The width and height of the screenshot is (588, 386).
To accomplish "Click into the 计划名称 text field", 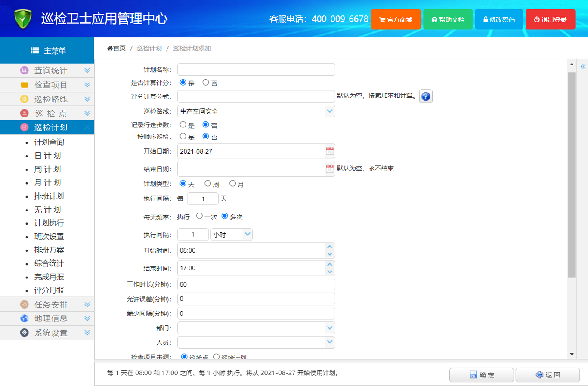I will click(x=256, y=70).
